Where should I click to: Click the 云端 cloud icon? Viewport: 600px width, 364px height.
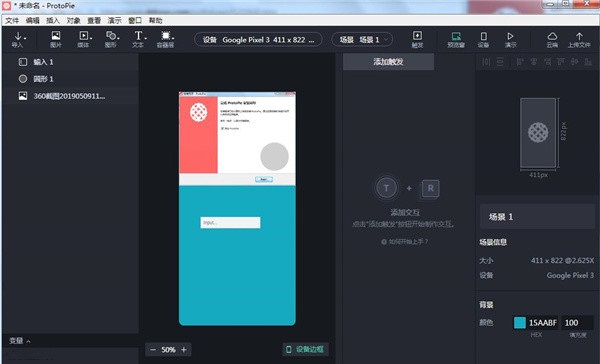tap(552, 39)
